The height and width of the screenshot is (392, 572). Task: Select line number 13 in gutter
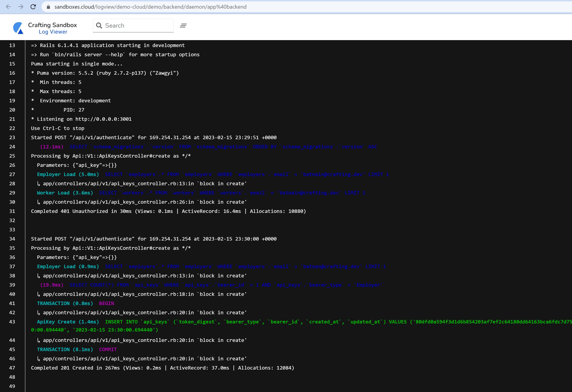pos(12,45)
